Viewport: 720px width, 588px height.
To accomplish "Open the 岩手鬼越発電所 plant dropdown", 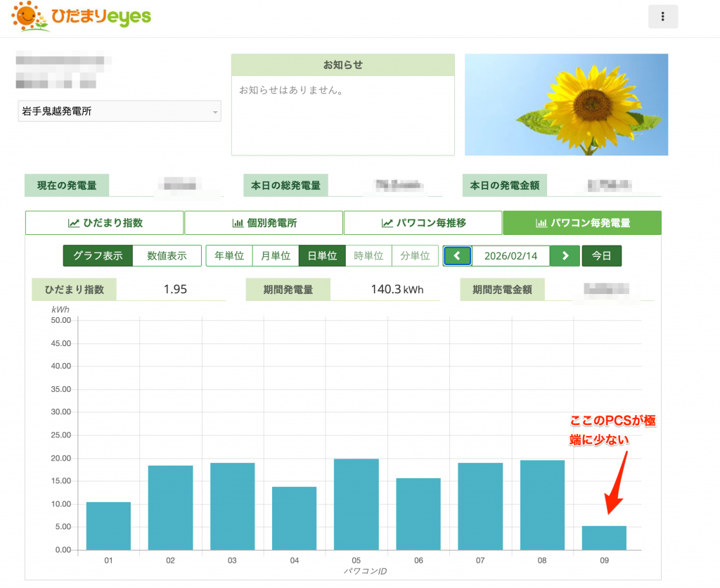I will (120, 111).
